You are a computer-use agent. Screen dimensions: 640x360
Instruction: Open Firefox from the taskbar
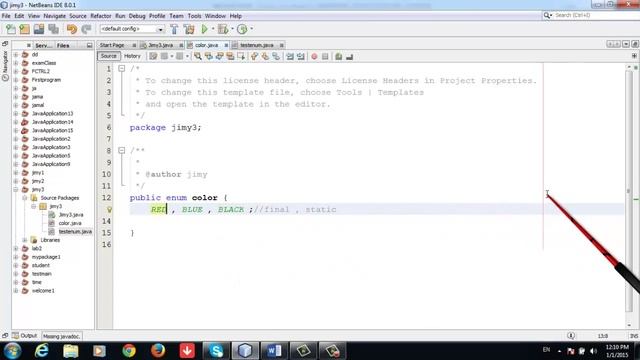click(158, 351)
